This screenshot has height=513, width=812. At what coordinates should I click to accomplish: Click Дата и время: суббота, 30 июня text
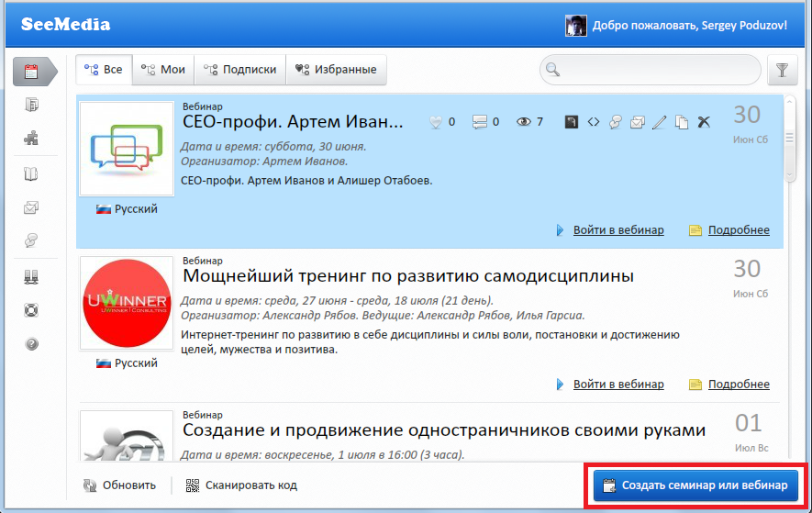point(273,147)
